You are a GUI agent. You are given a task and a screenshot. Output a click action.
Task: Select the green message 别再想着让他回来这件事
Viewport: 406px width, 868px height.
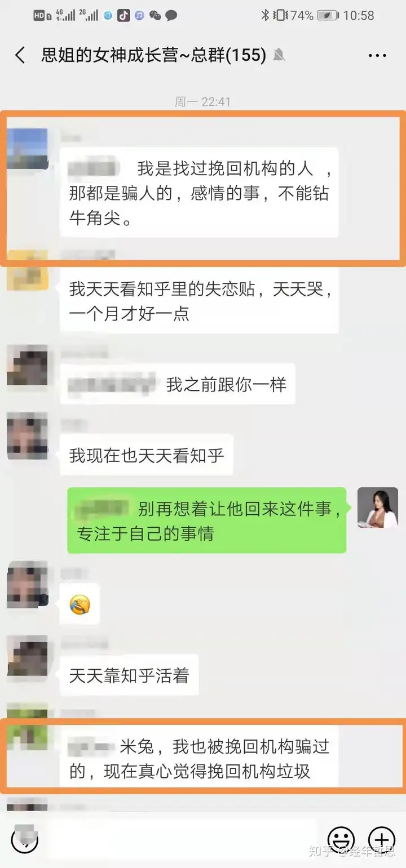pos(206,520)
